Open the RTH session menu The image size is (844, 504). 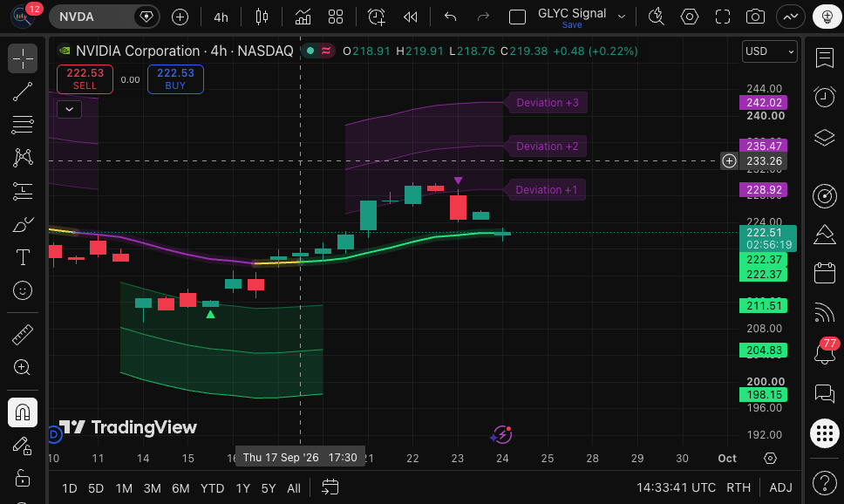[x=738, y=487]
